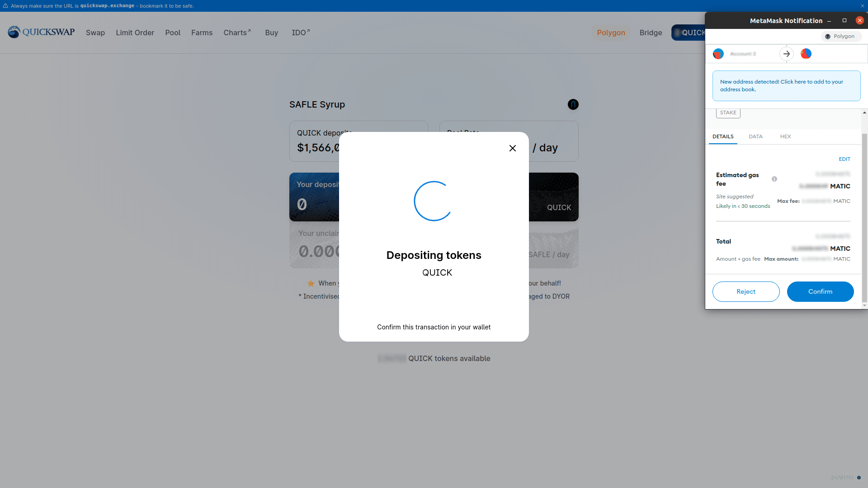Click the recipient address avatar icon
The height and width of the screenshot is (488, 868).
click(x=806, y=54)
